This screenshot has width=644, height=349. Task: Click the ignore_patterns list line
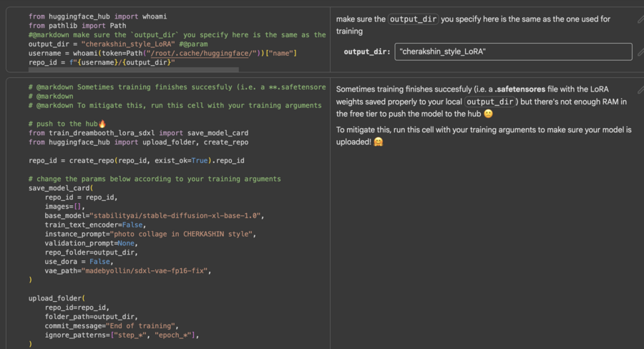tap(121, 335)
